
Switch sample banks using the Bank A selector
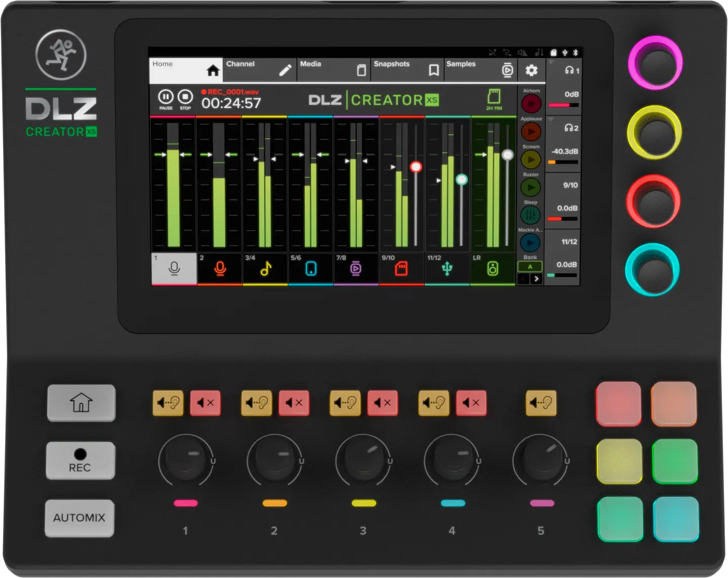(530, 266)
